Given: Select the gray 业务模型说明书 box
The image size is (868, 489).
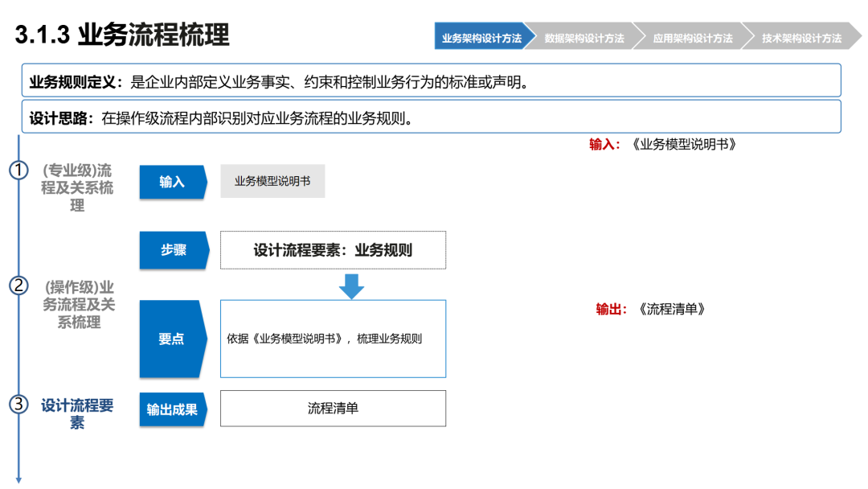Looking at the screenshot, I should tap(272, 181).
